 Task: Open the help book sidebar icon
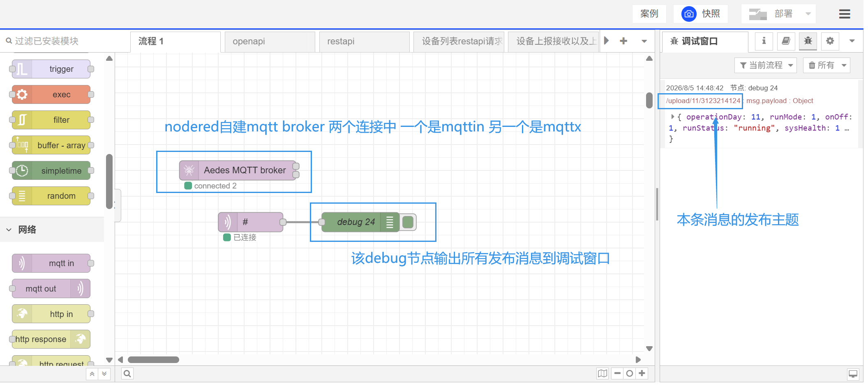click(x=786, y=41)
